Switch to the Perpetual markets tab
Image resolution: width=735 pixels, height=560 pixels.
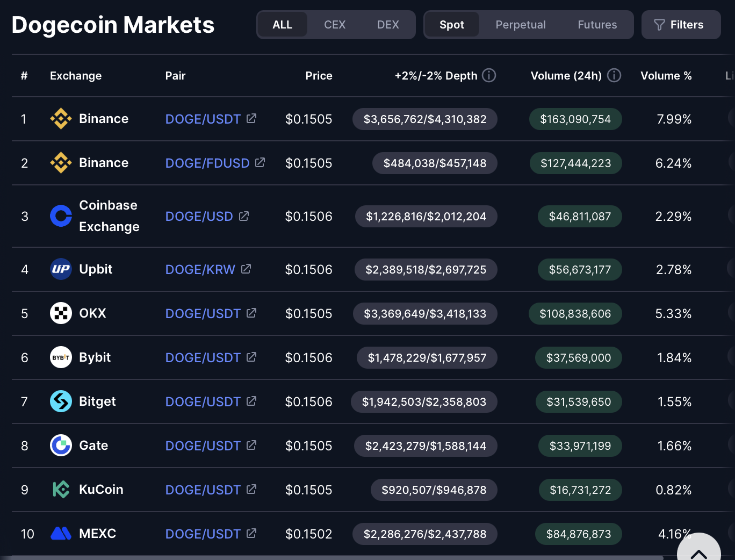520,25
